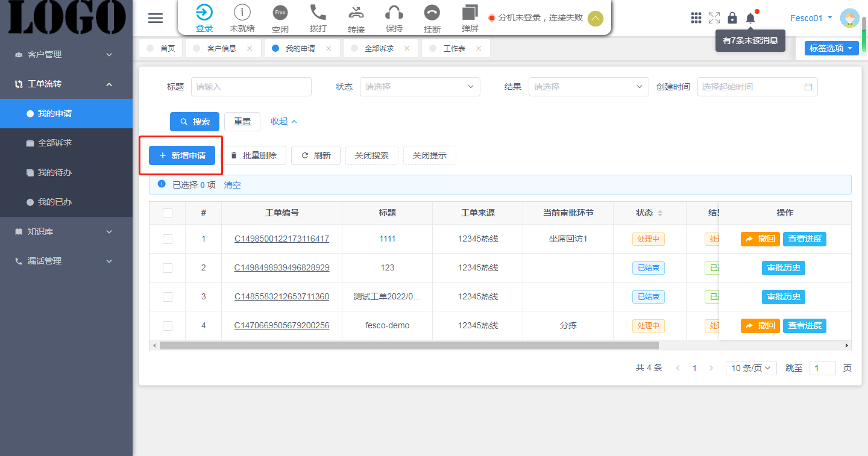Switch to the 工作表 tab
The width and height of the screenshot is (868, 456).
tap(456, 49)
